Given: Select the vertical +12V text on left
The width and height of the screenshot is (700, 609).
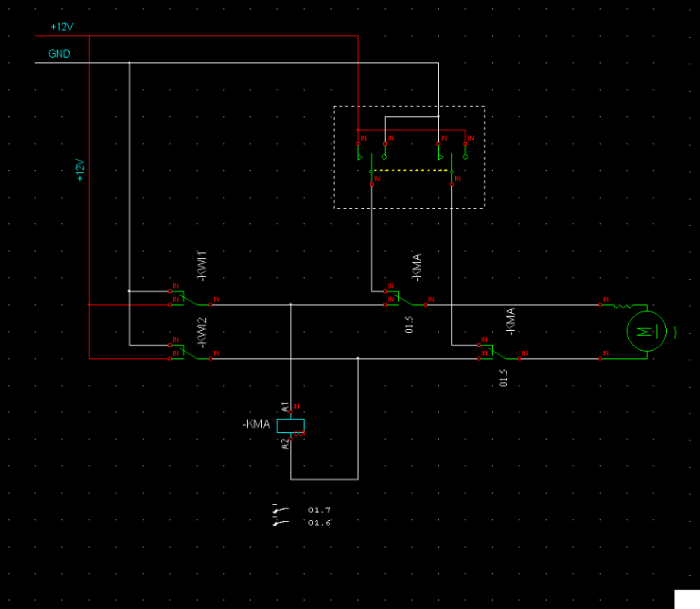Looking at the screenshot, I should pyautogui.click(x=80, y=170).
